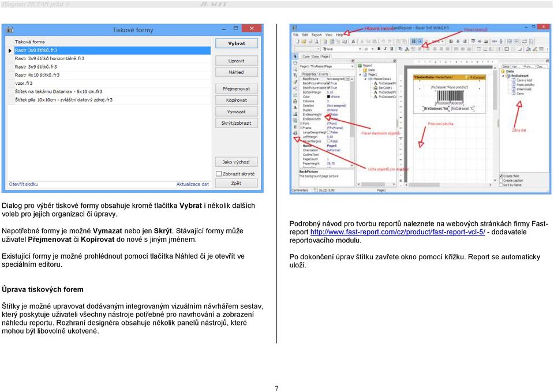Open the font name Arial dropdown
This screenshot has height=392, width=554.
pyautogui.click(x=360, y=48)
